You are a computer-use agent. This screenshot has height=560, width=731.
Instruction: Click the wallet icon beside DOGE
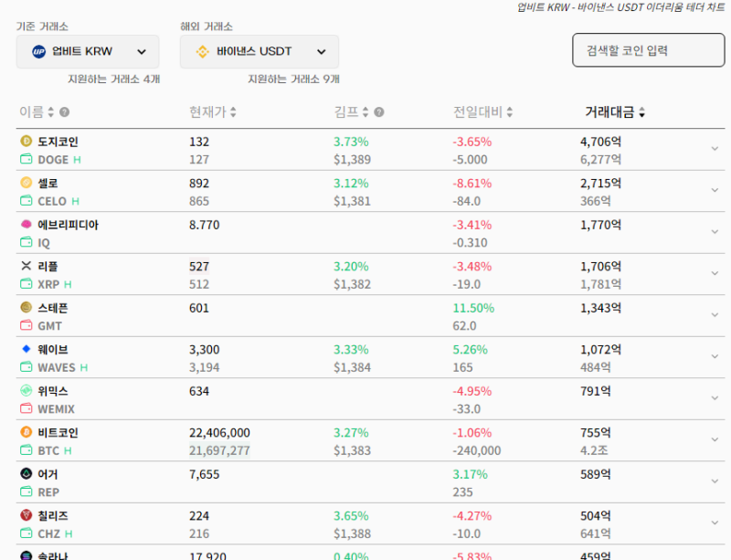point(26,160)
